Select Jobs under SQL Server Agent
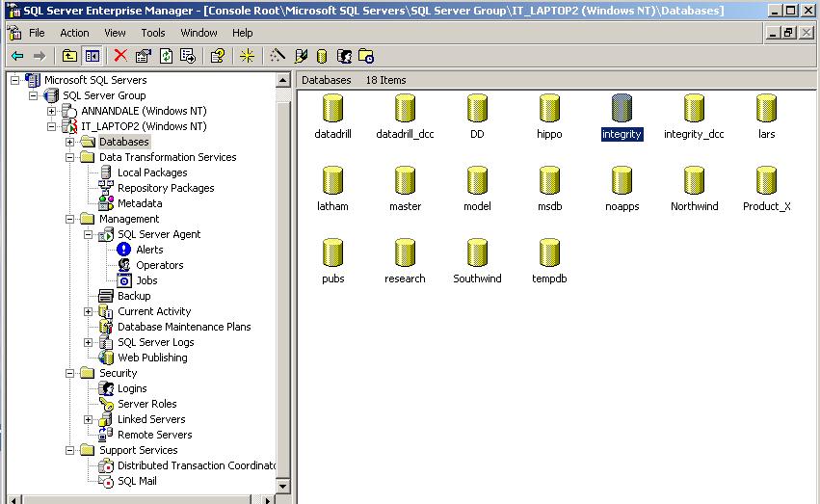Screen dimensions: 820x504 [146, 280]
